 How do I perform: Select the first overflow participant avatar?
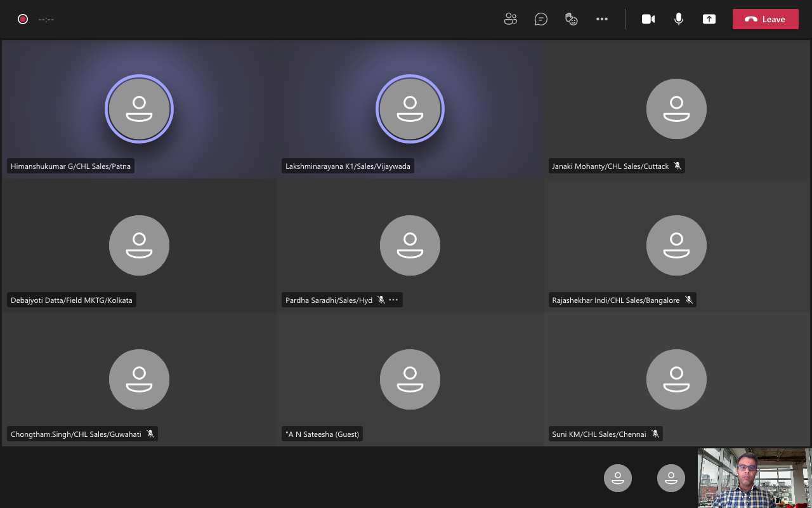618,478
